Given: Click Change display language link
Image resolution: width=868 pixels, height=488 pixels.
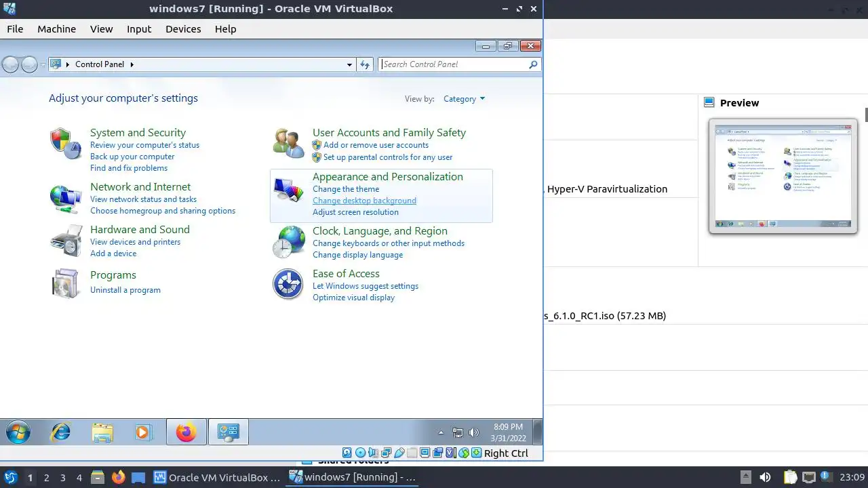Looking at the screenshot, I should click(x=357, y=255).
